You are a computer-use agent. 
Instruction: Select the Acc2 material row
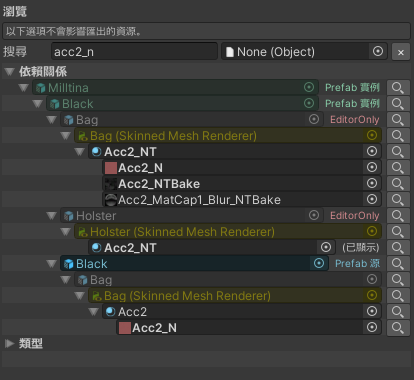pos(242,312)
